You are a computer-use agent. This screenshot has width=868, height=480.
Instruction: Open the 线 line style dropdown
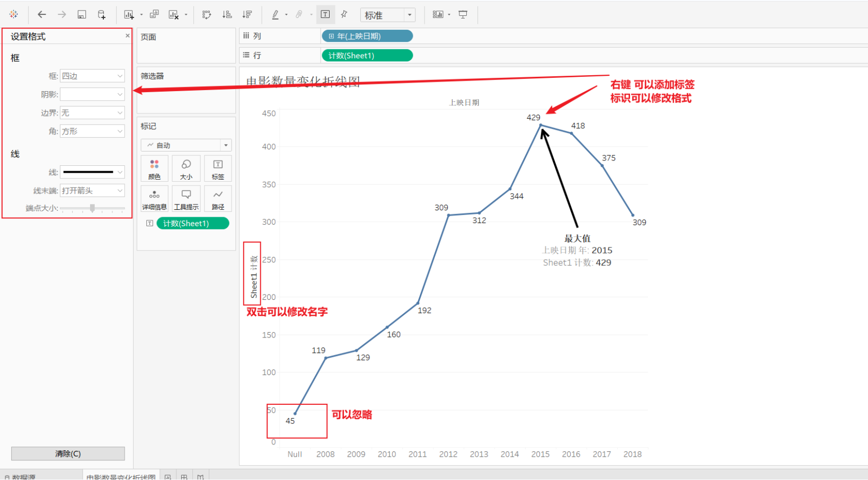[x=92, y=172]
